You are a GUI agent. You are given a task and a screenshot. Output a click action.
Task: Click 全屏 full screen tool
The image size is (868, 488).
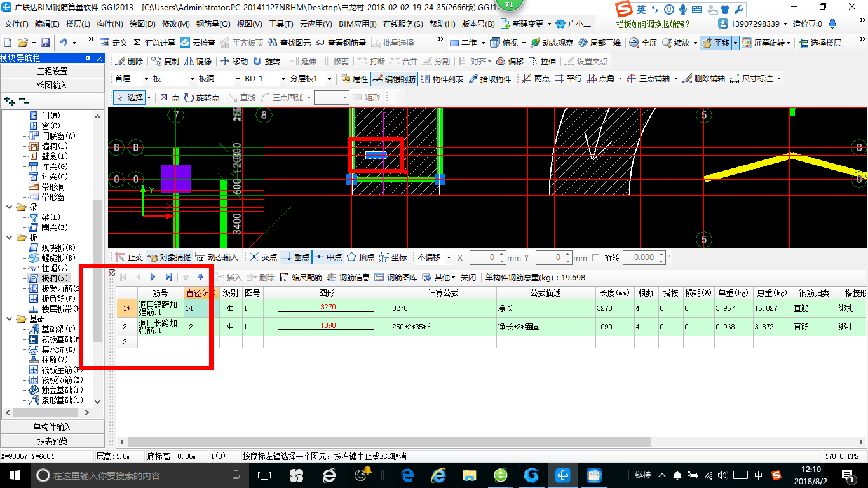(643, 43)
